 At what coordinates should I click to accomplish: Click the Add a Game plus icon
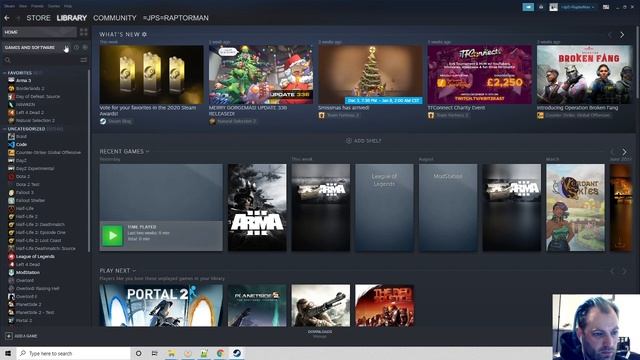(9, 336)
